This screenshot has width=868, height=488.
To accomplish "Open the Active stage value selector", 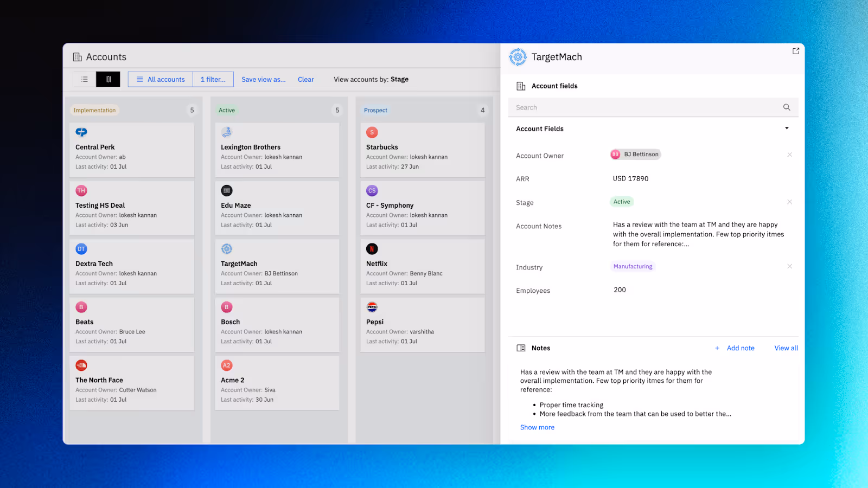I will [x=622, y=202].
